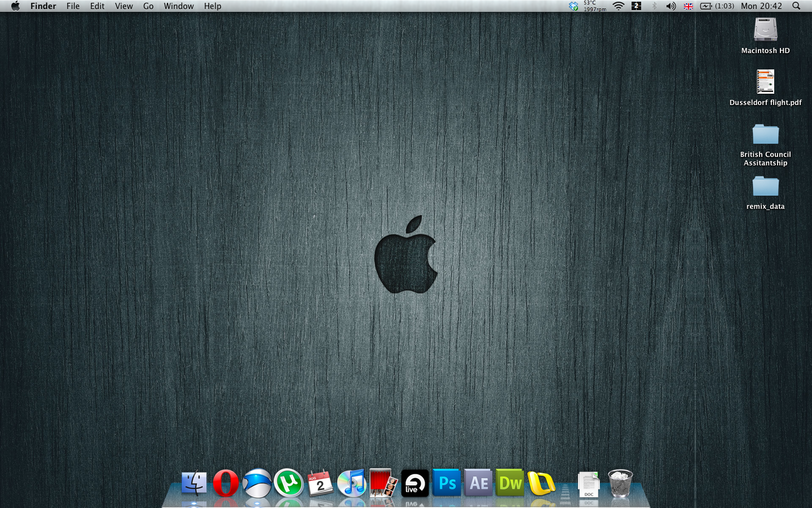The image size is (812, 508).
Task: Click the "remix_data" folder name label
Action: 766,207
